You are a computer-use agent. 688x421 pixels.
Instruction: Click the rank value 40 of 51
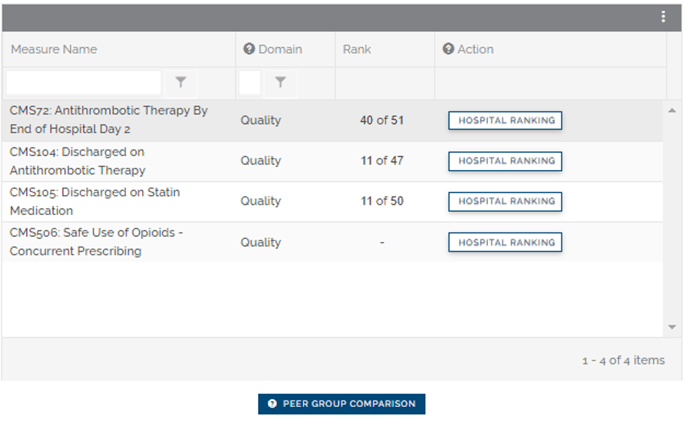coord(382,120)
